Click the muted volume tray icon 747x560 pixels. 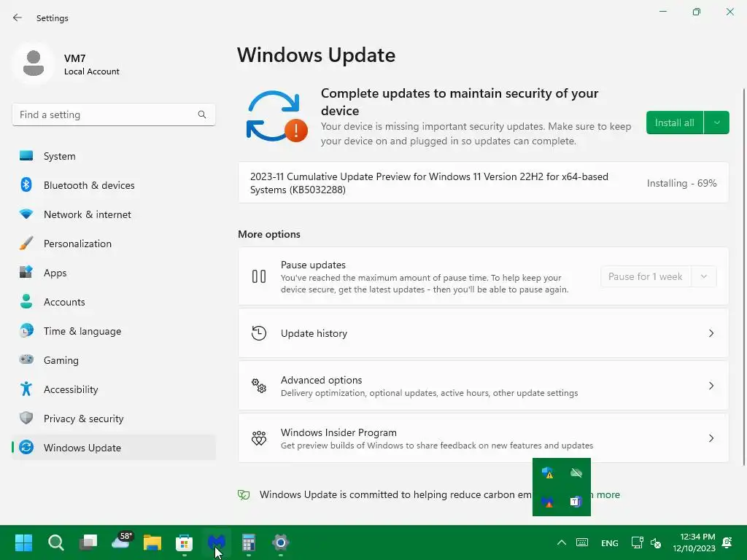coord(656,542)
